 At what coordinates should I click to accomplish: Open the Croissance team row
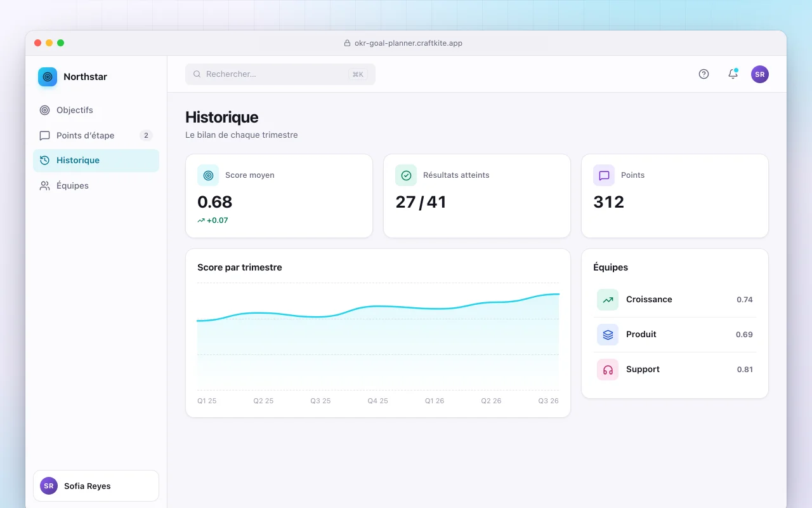[675, 300]
